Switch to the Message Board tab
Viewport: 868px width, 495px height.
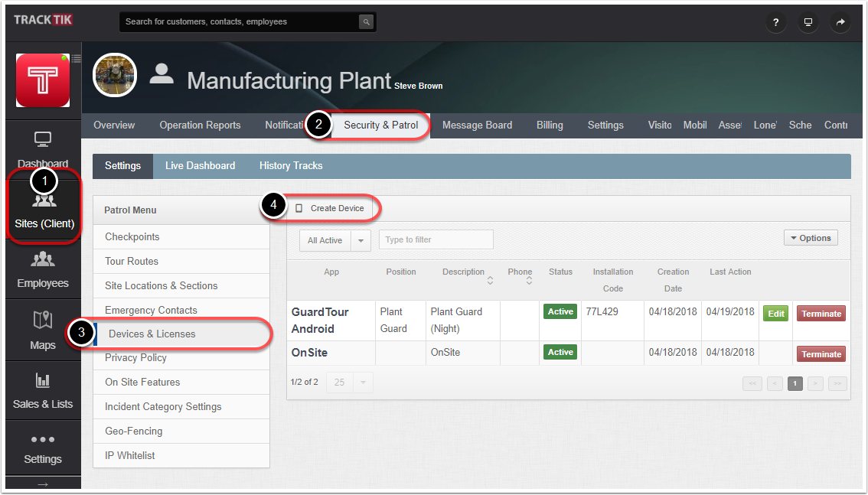click(477, 125)
